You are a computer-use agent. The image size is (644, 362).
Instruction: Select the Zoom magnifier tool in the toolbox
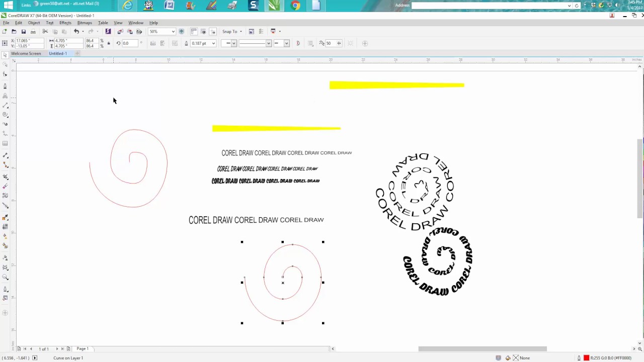5,277
